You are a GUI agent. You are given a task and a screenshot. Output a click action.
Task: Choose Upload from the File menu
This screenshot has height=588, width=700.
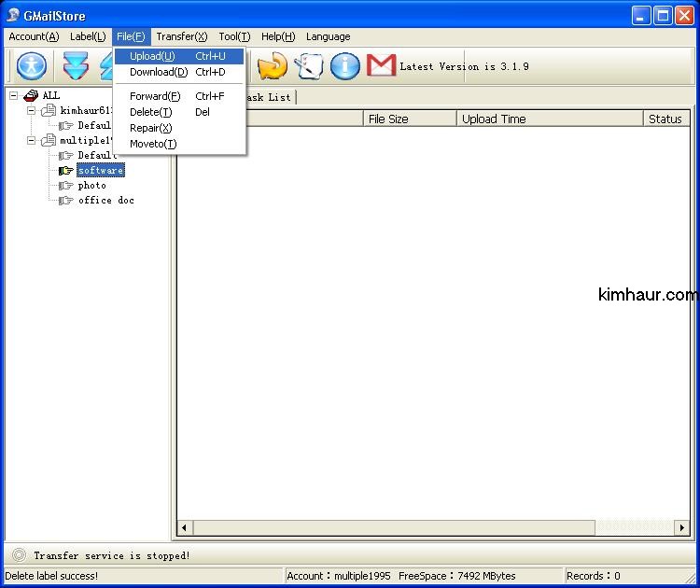[152, 57]
